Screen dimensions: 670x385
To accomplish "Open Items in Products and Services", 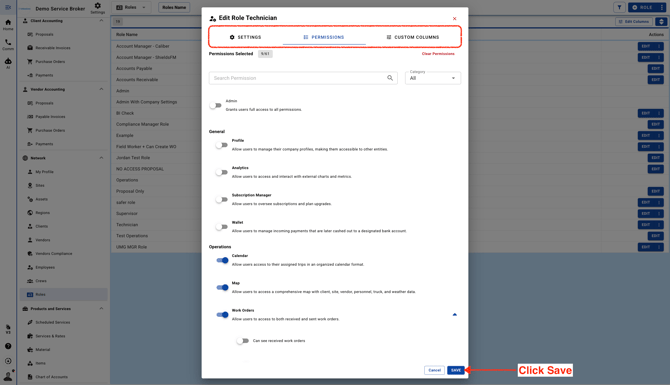I will [40, 364].
